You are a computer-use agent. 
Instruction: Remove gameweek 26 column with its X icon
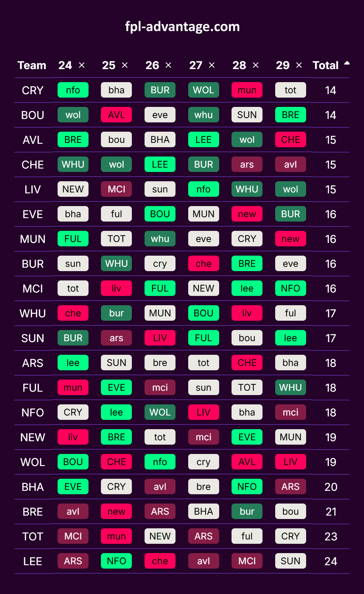(168, 65)
